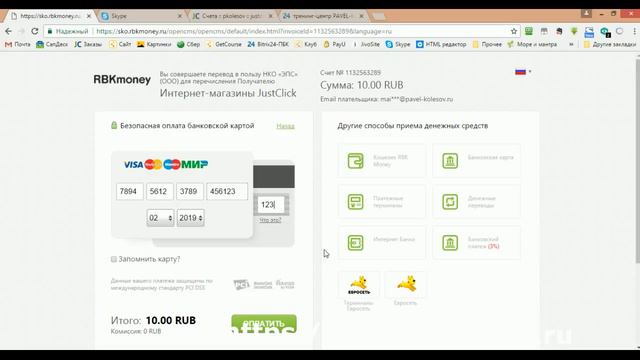
Task: Open the Другие закладки folder
Action: pyautogui.click(x=610, y=44)
